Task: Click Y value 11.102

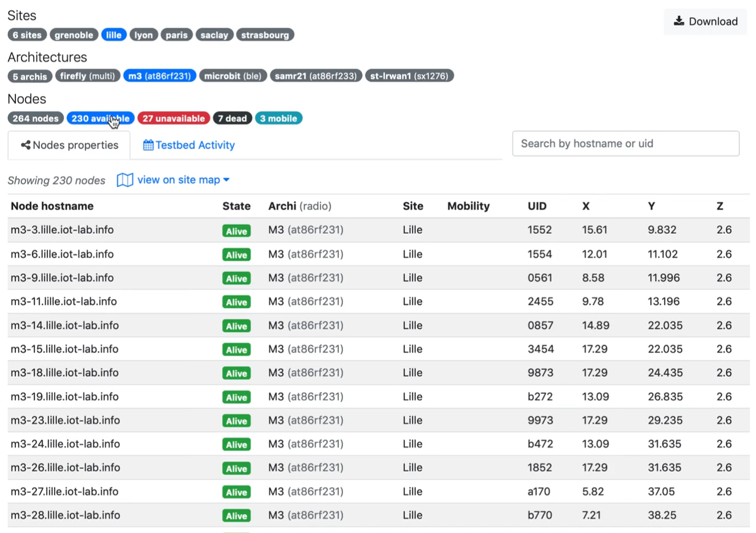Action: [663, 254]
